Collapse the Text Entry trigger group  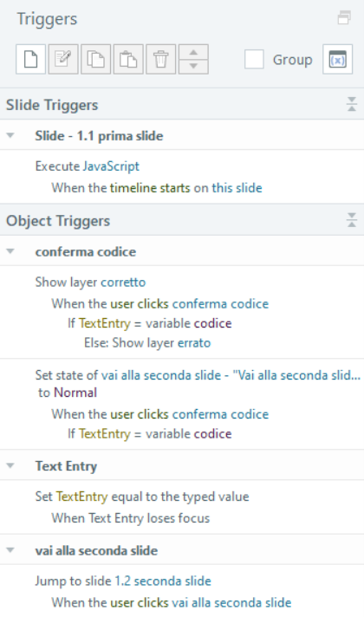10,465
